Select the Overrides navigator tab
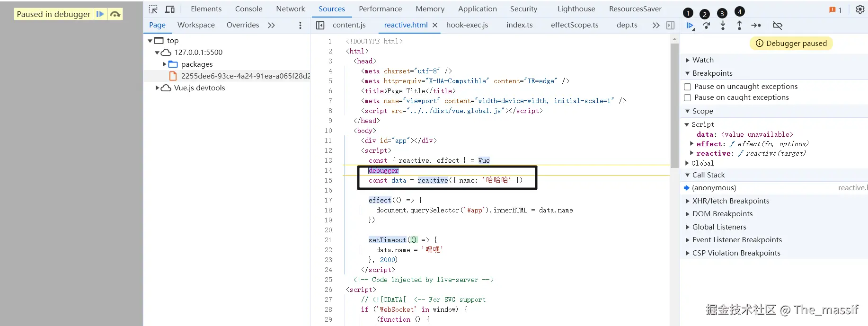Screen dimensions: 868x326 (243, 25)
